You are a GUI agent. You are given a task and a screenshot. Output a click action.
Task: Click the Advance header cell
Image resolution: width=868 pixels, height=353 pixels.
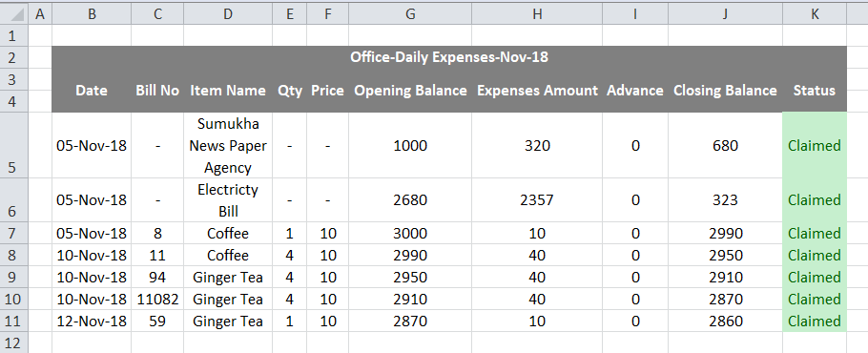[635, 91]
